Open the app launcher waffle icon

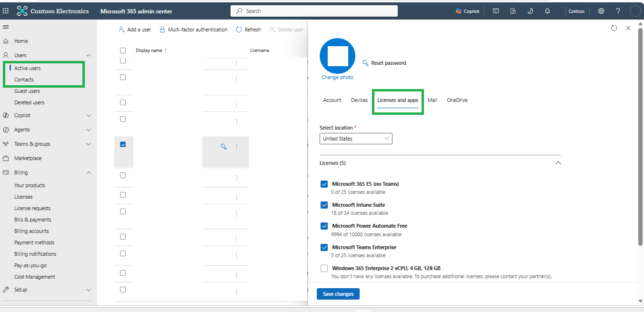click(6, 10)
